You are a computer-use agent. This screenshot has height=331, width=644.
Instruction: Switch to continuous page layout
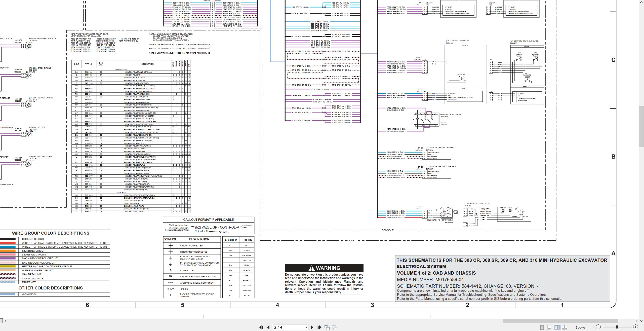(x=549, y=327)
